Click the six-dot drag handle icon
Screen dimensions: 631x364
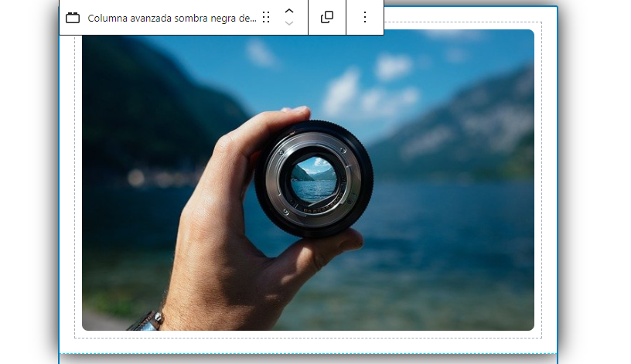pyautogui.click(x=266, y=17)
